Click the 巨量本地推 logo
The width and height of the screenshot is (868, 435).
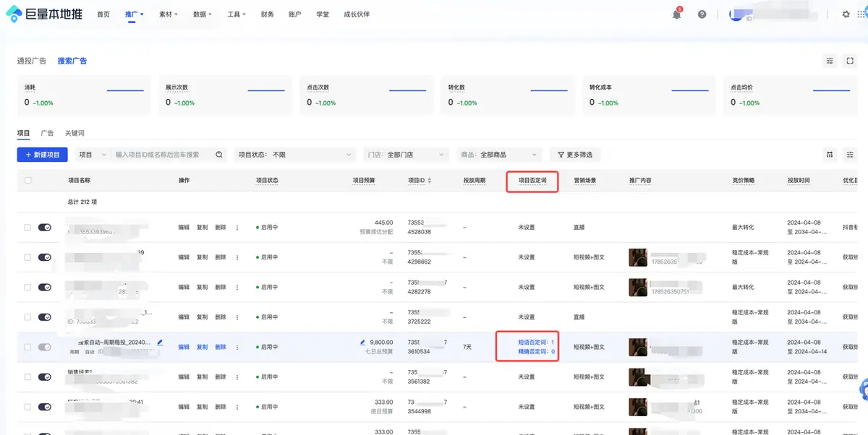(x=46, y=14)
